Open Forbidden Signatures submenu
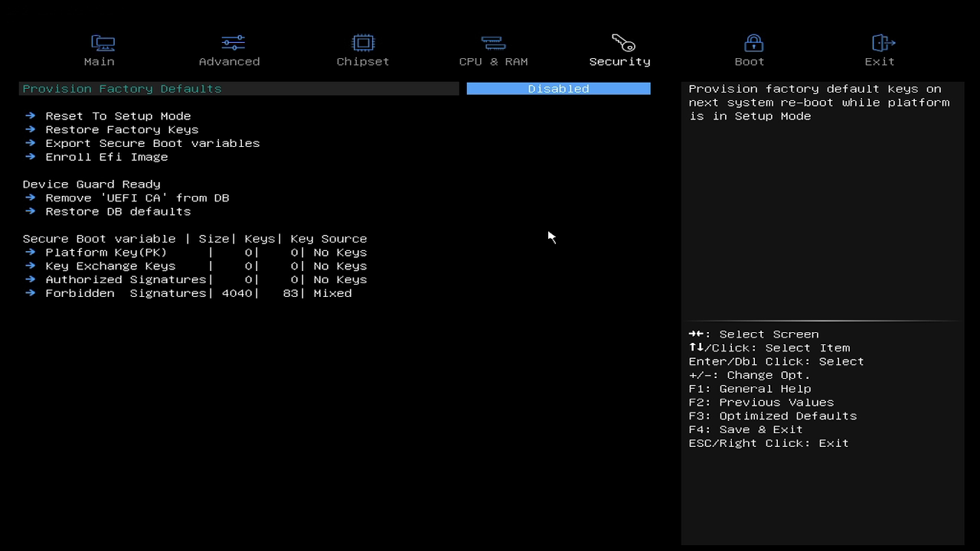 coord(126,294)
